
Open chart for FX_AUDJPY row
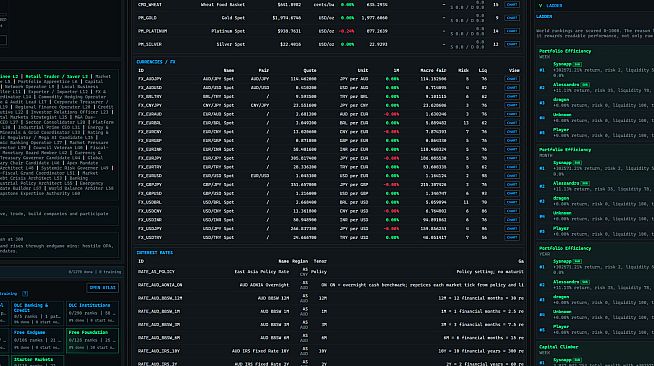512,79
